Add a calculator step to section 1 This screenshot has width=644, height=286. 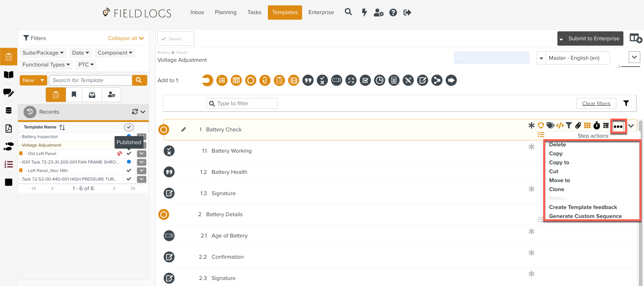pyautogui.click(x=394, y=80)
